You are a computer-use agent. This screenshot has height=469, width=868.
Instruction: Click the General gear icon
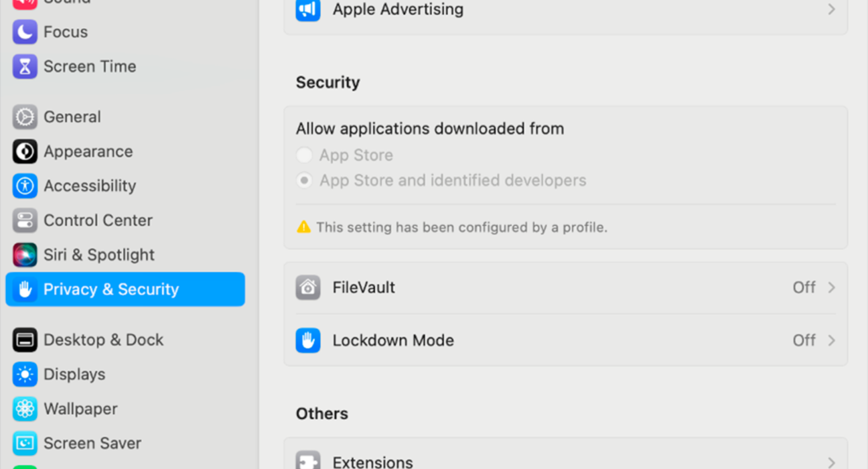pyautogui.click(x=25, y=117)
